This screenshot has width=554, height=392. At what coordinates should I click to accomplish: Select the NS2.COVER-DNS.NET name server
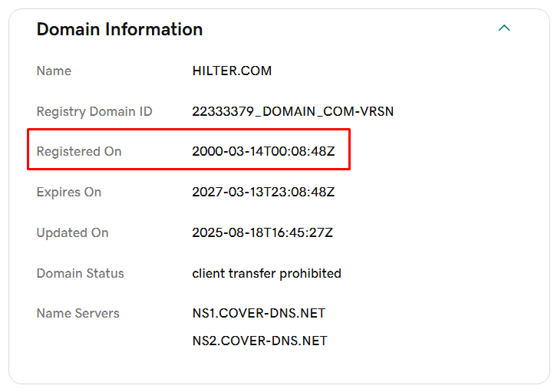click(259, 341)
